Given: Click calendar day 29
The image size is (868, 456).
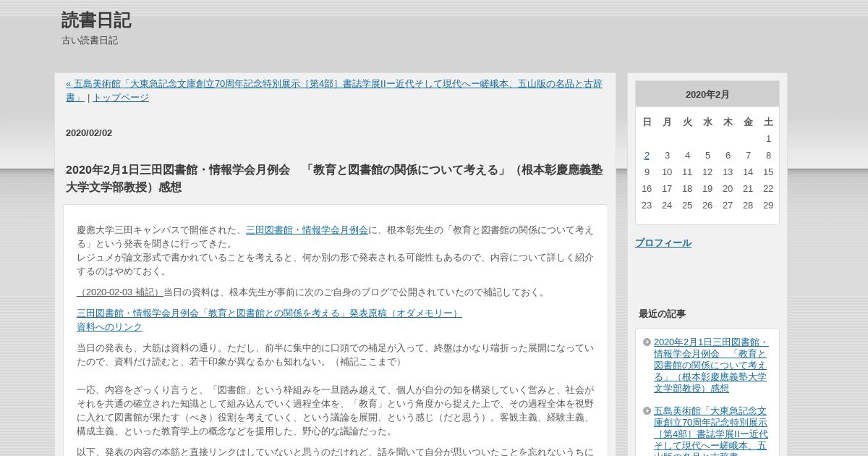Looking at the screenshot, I should click(768, 206).
